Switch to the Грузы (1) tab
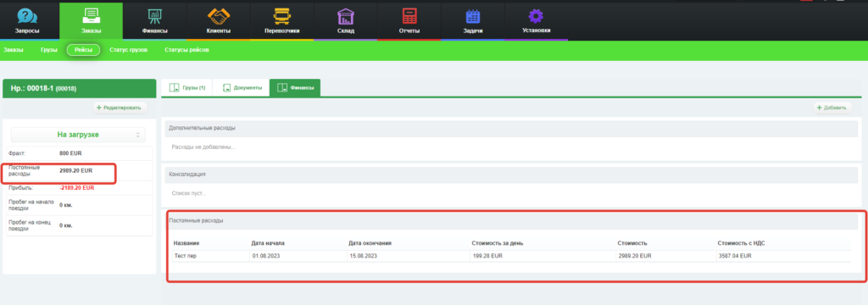 [x=186, y=87]
